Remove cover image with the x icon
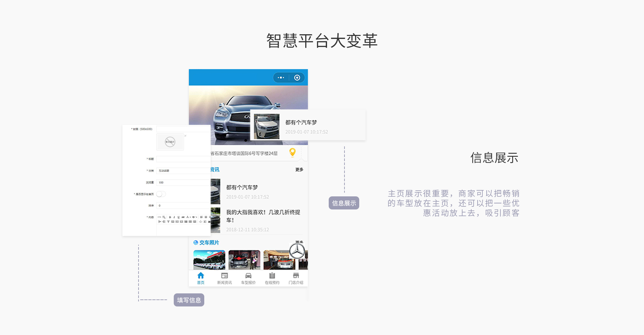Image resolution: width=644 pixels, height=335 pixels. click(185, 136)
